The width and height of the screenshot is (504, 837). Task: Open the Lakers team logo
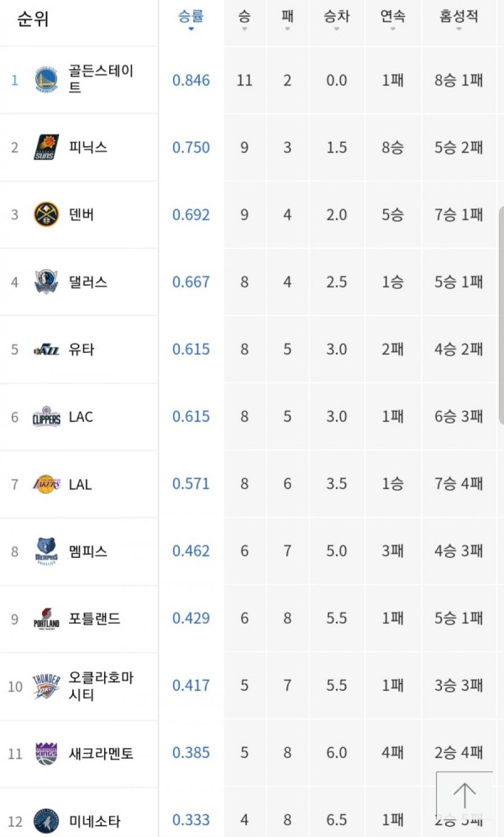click(46, 484)
